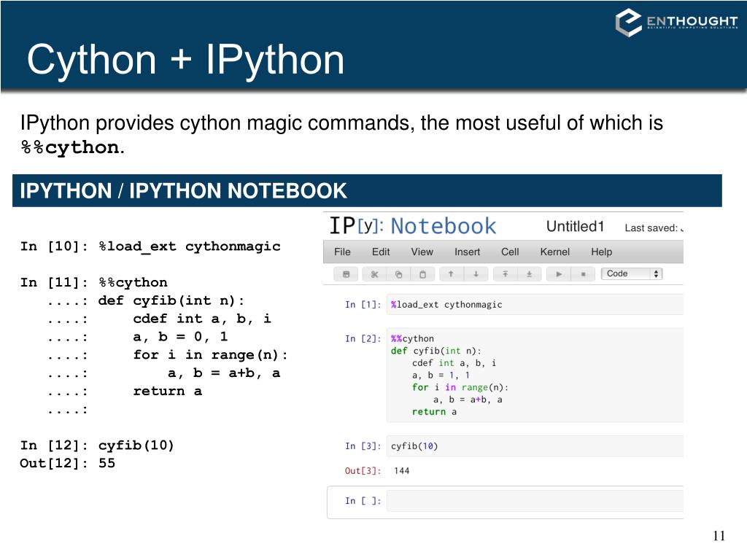Click into the empty In [ ] cell

click(535, 501)
